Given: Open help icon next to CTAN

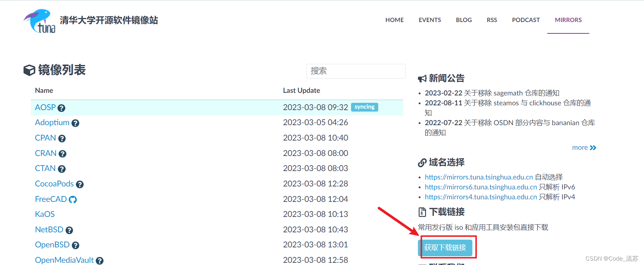Looking at the screenshot, I should (x=62, y=169).
